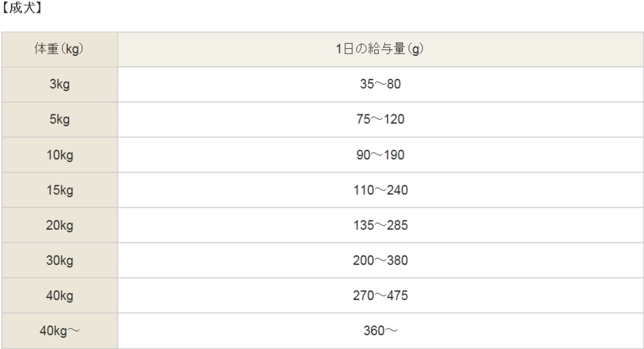Click the 35～80 feeding amount cell
Viewport: 644px width, 349px height.
[x=380, y=85]
